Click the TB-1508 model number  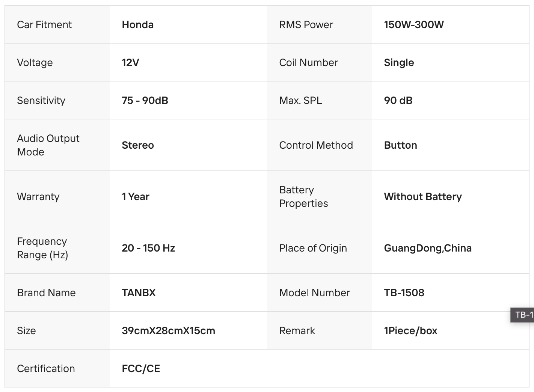[404, 293]
